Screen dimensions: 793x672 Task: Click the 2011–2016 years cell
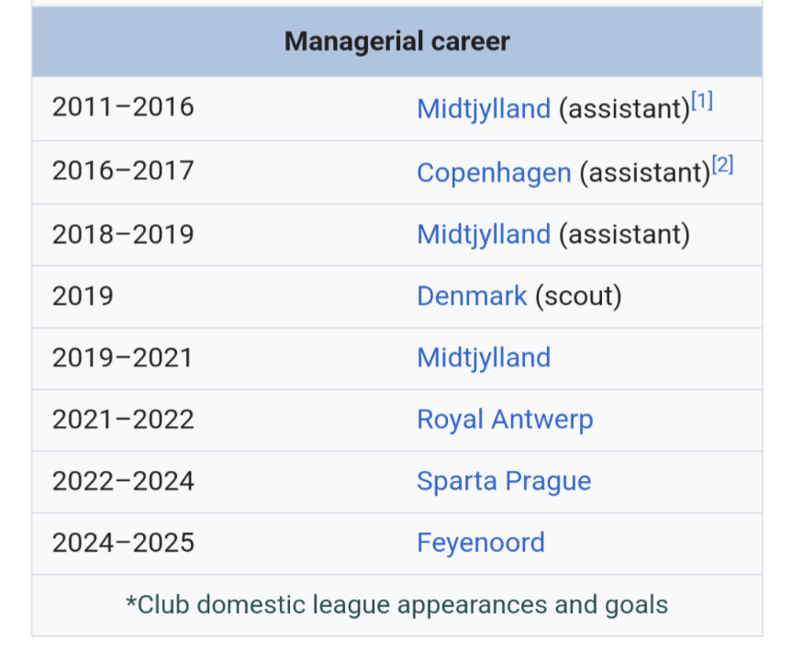click(x=123, y=107)
